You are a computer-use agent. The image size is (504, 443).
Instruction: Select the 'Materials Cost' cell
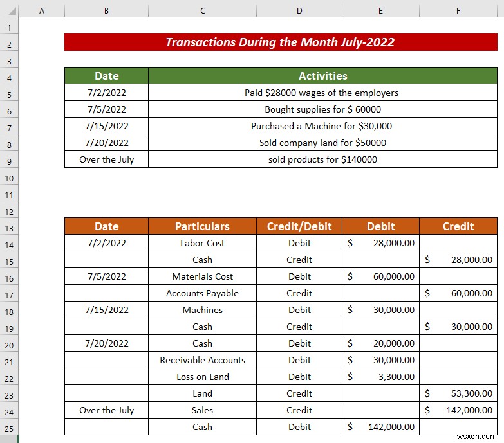point(203,276)
